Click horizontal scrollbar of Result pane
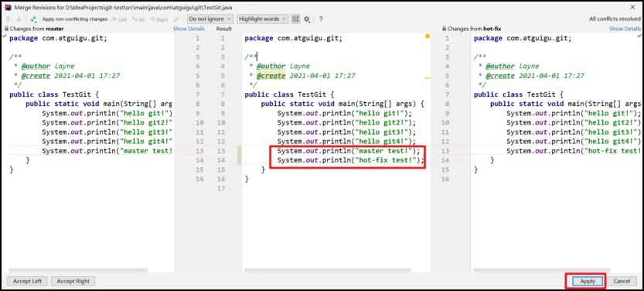The height and width of the screenshot is (291, 644). click(x=327, y=270)
